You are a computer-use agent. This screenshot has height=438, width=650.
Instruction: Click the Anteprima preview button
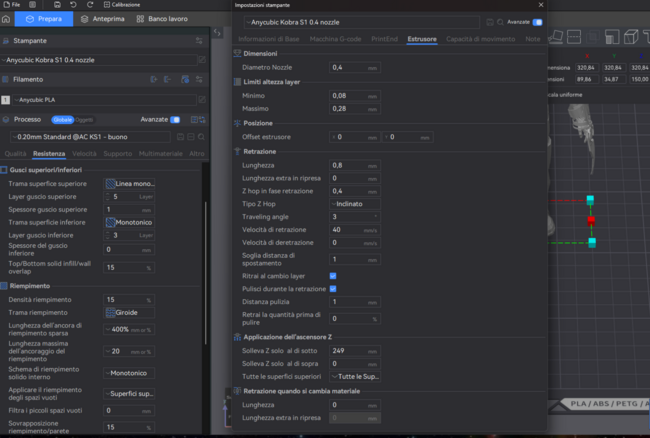(x=103, y=19)
